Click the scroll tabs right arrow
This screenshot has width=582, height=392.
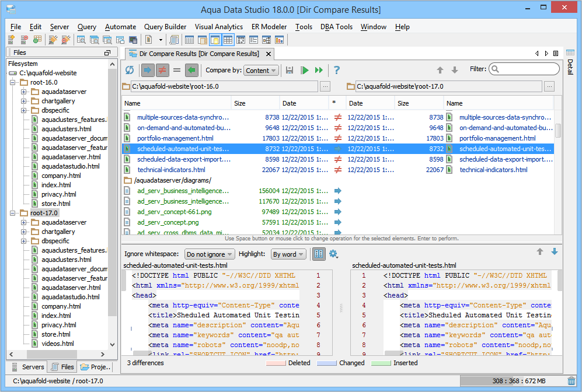[x=546, y=54]
